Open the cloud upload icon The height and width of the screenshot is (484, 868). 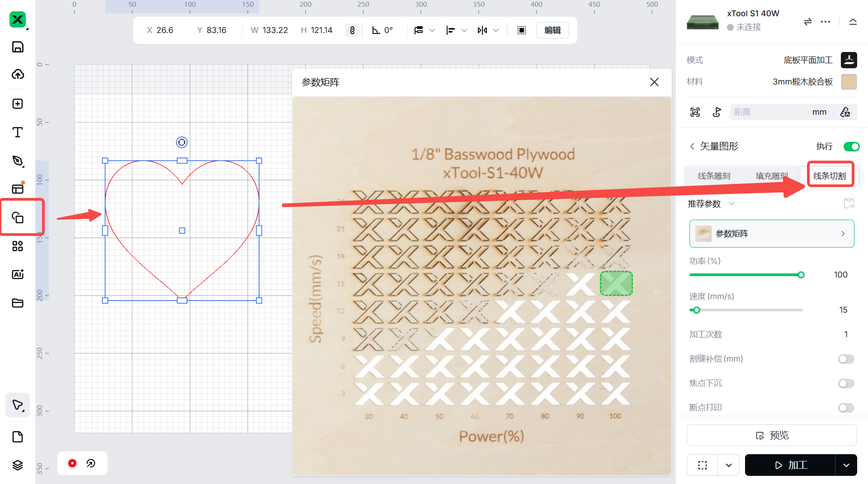pyautogui.click(x=18, y=75)
